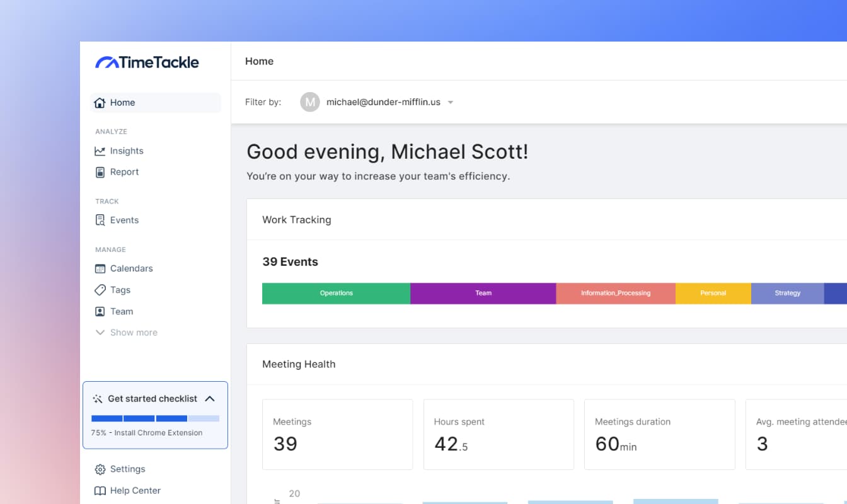This screenshot has height=504, width=847.
Task: Open the Report section
Action: (x=124, y=172)
